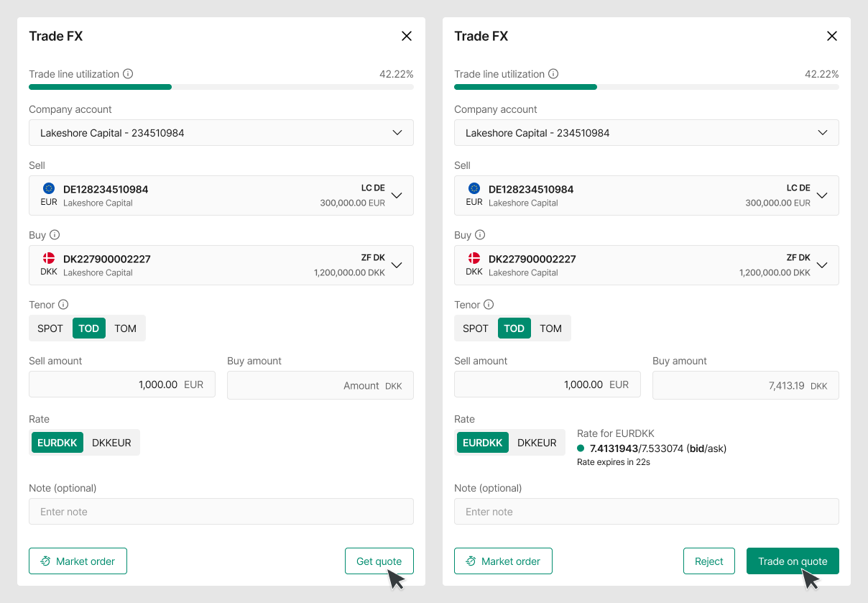Click Sell amount field in right panel
Viewport: 868px width, 603px height.
tap(548, 385)
